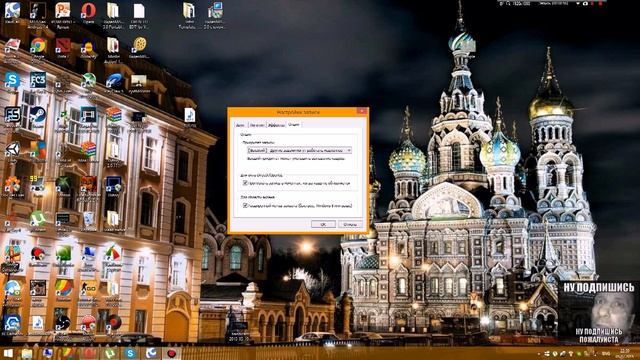
Task: Select the red vinyl record desktop icon
Action: tap(114, 322)
